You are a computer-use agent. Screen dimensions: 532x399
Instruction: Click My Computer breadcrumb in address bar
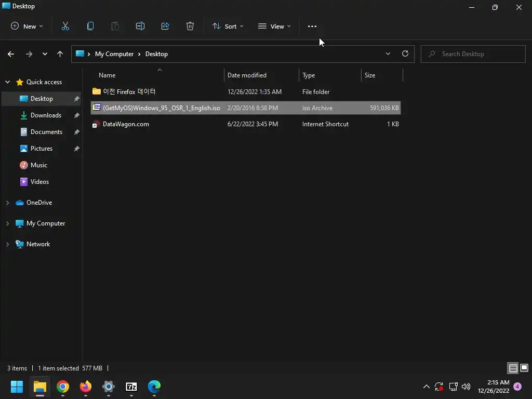tap(114, 54)
